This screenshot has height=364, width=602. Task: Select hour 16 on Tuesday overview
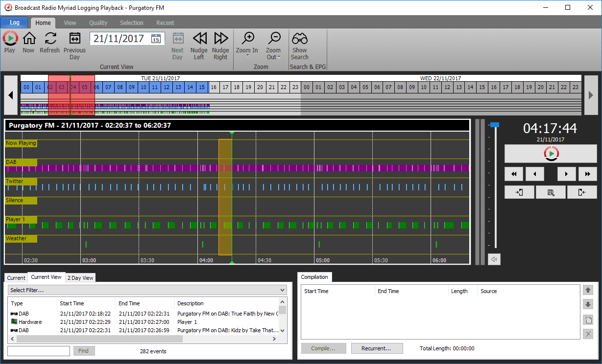point(214,88)
